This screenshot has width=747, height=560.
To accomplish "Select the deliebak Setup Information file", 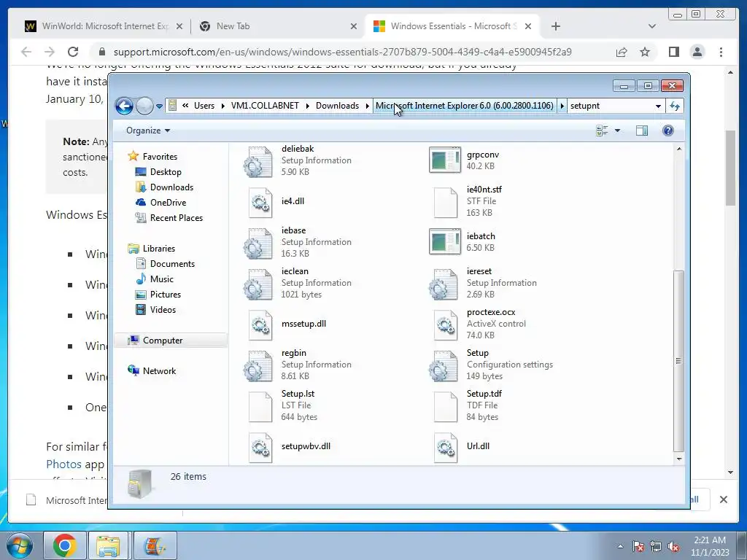I will tap(298, 160).
